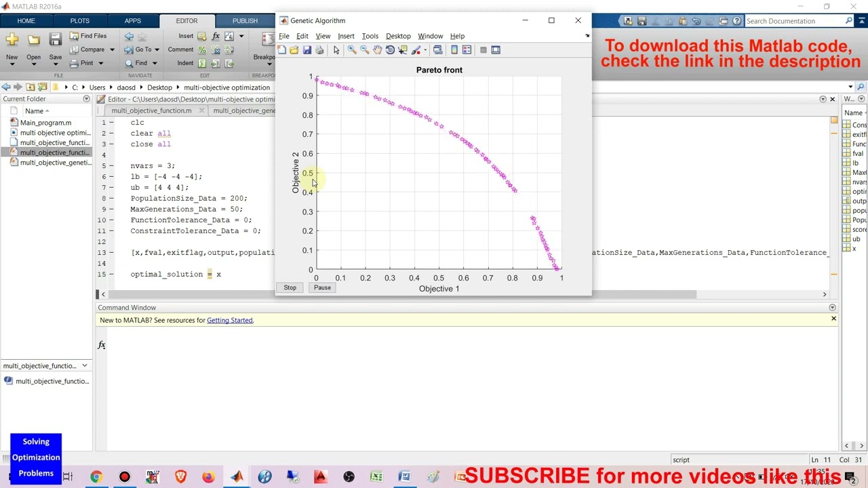This screenshot has height=488, width=868.
Task: Select the Rotate 3D tool
Action: (390, 49)
